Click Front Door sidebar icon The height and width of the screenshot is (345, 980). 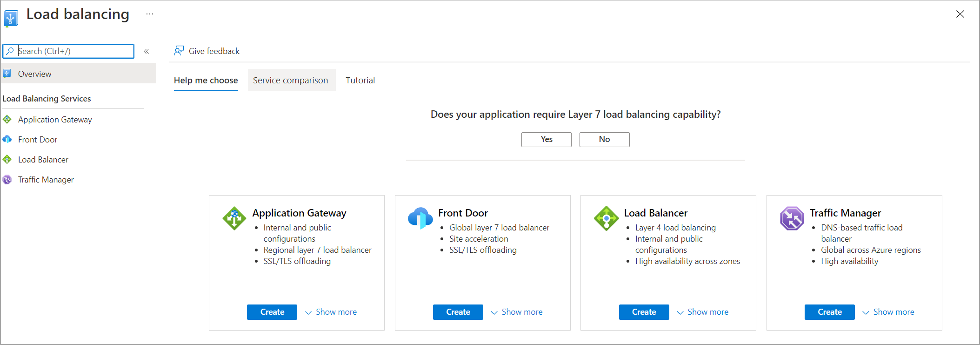(x=7, y=139)
